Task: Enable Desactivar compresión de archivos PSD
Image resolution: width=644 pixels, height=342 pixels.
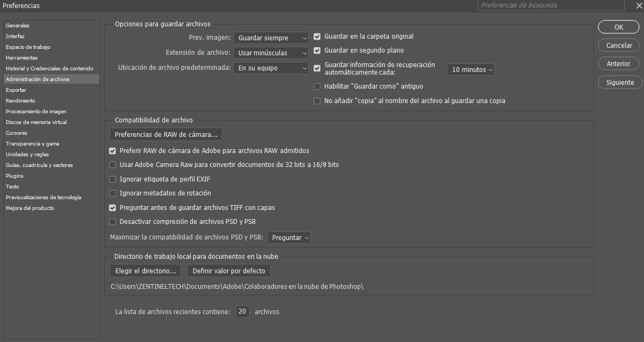Action: point(113,222)
